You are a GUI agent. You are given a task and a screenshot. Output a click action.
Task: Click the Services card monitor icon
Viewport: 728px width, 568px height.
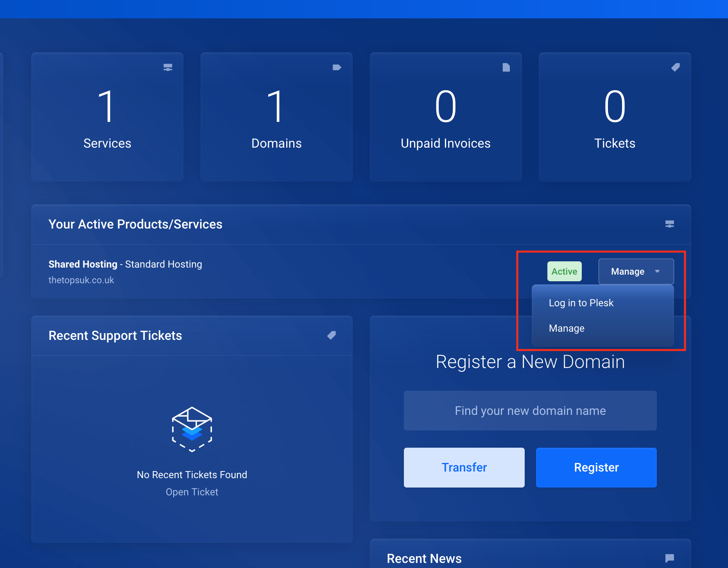tap(168, 67)
